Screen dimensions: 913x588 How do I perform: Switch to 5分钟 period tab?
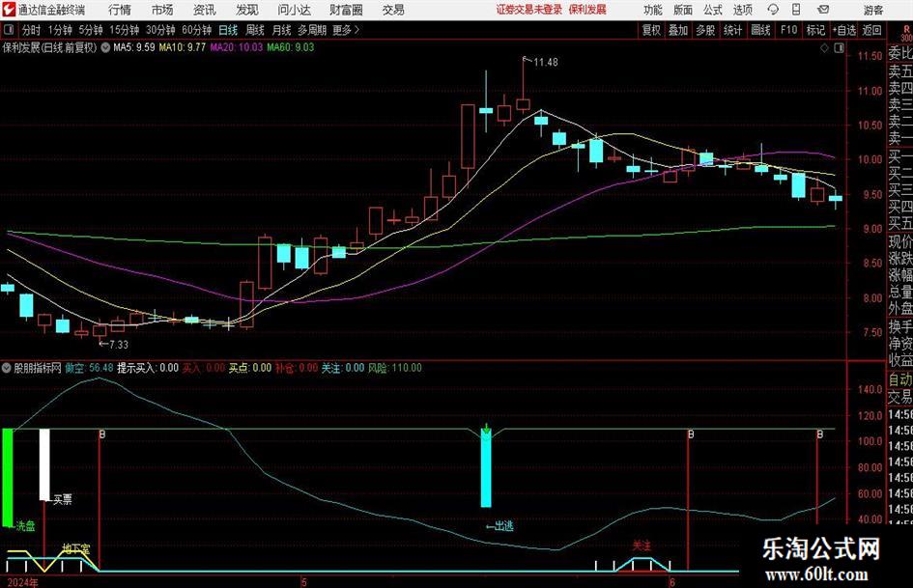click(x=91, y=30)
